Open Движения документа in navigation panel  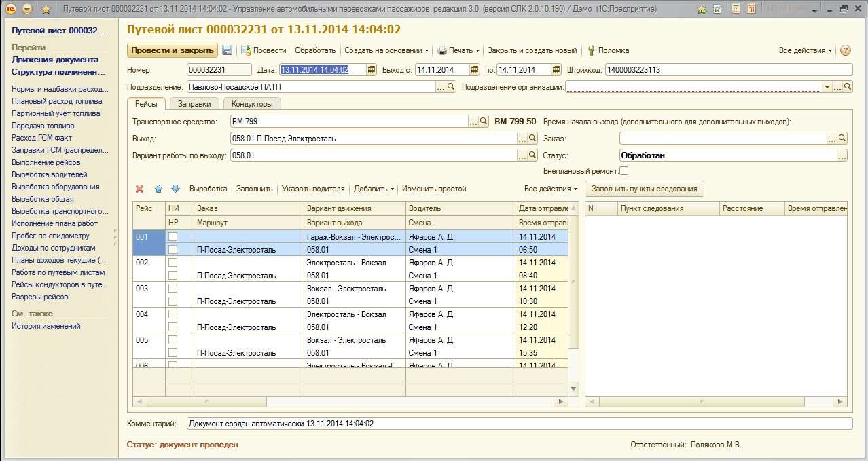pos(55,60)
